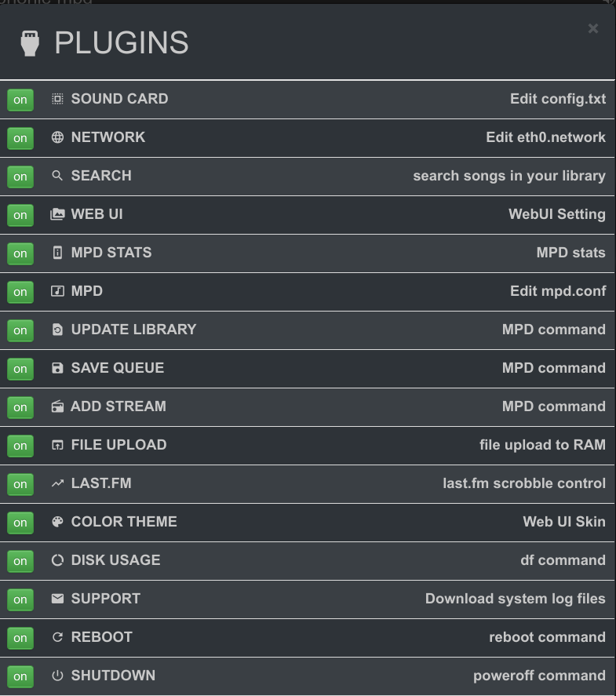Screen dimensions: 616x696
Task: Toggle the LAST.FM plugin switch
Action: (x=20, y=484)
